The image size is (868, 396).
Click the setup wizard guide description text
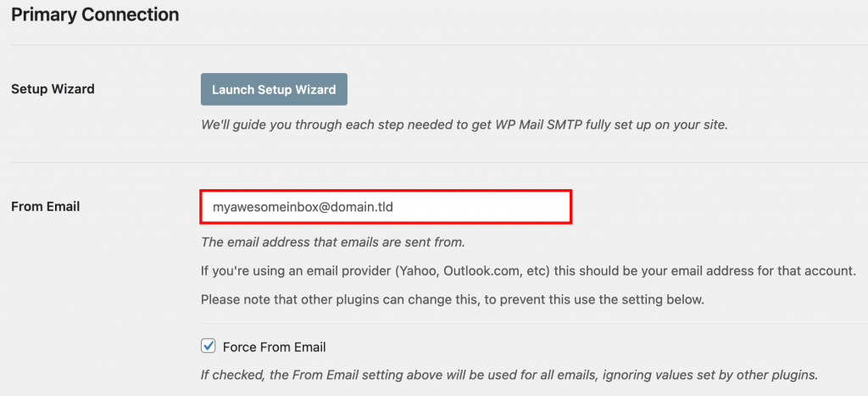click(464, 124)
